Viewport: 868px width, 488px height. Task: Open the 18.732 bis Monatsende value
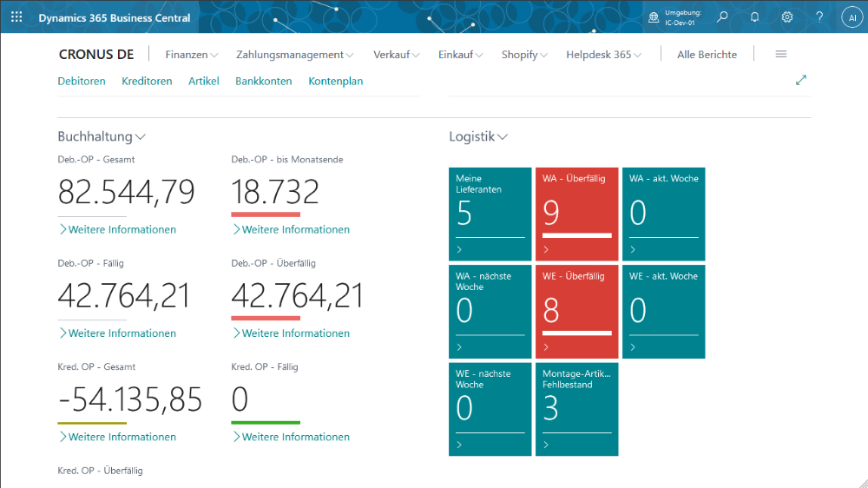click(x=275, y=192)
